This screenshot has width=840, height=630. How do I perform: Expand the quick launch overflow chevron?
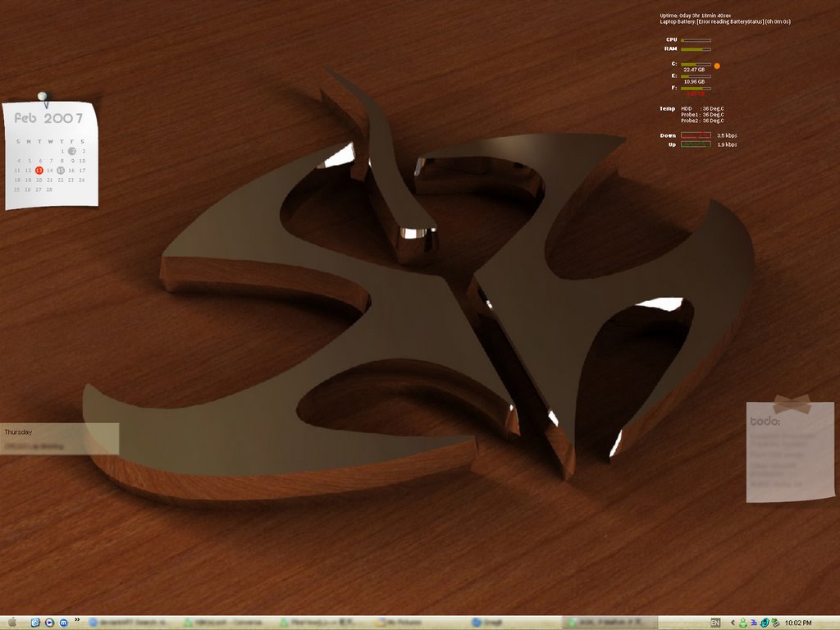[x=77, y=620]
